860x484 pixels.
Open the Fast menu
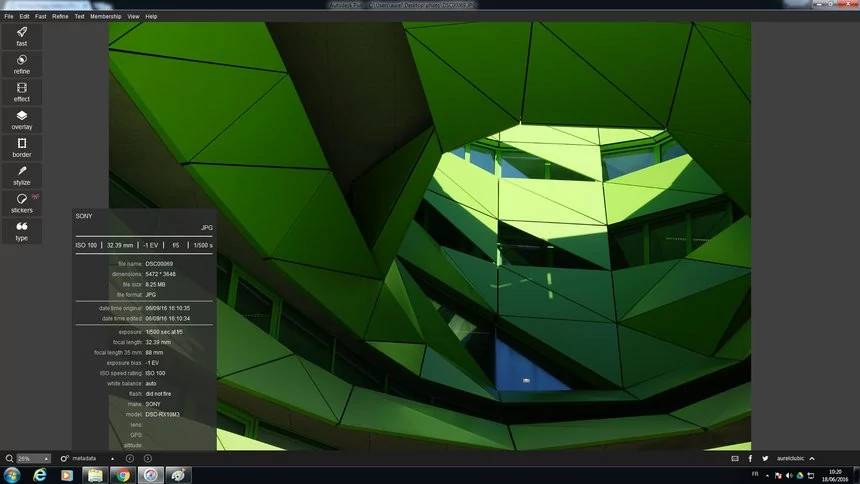(x=41, y=16)
